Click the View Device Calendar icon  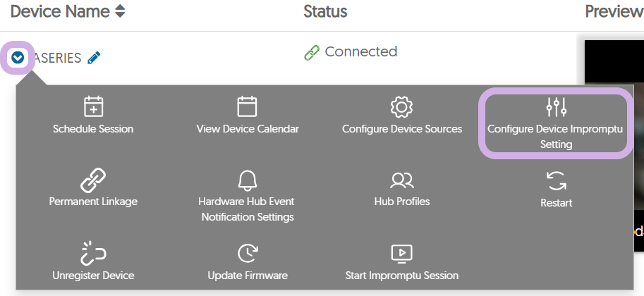click(248, 107)
